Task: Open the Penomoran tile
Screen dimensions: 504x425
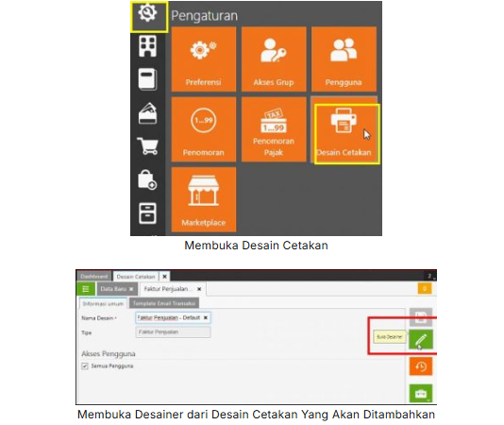Action: click(x=204, y=129)
